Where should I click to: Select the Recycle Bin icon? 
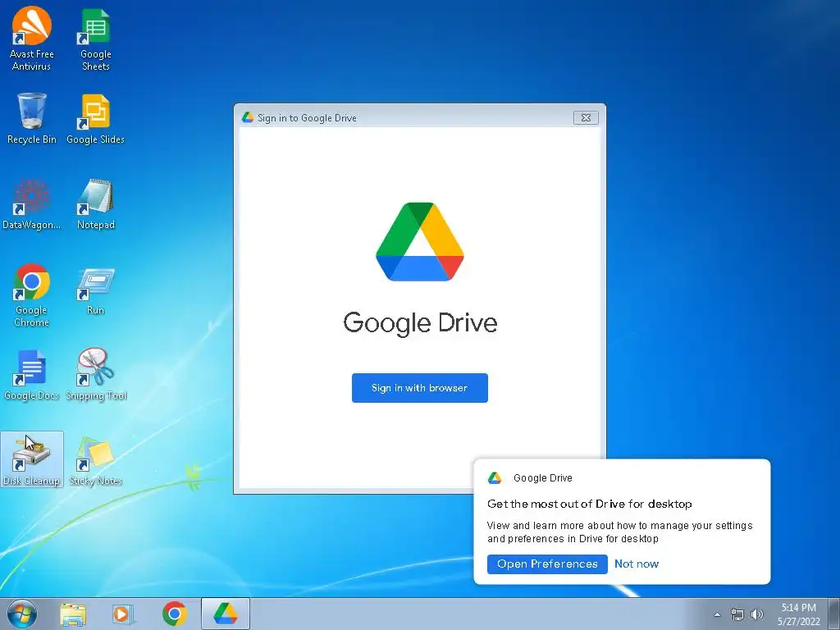point(32,119)
